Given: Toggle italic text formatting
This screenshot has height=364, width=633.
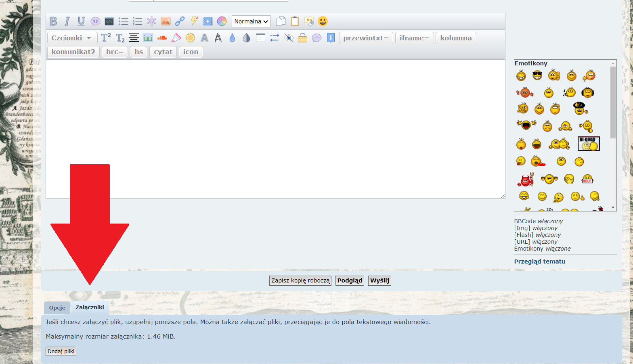Looking at the screenshot, I should 67,21.
